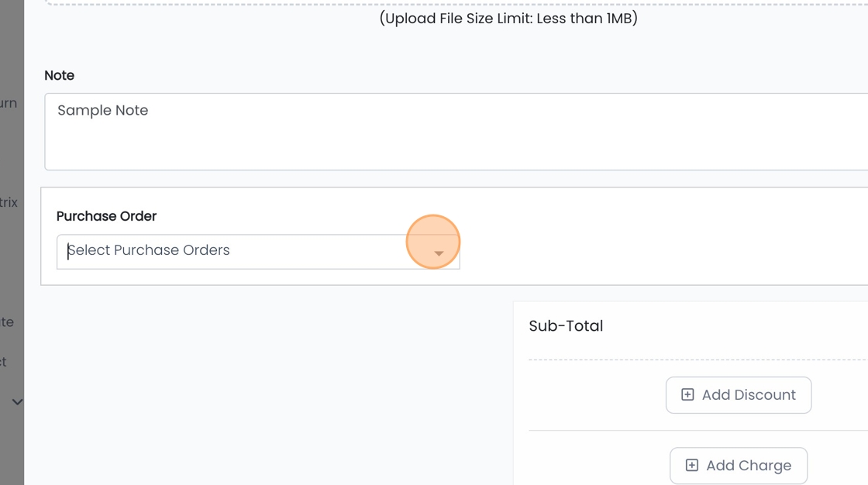The image size is (868, 485).
Task: Click the plus icon beside Add Discount
Action: tap(687, 395)
